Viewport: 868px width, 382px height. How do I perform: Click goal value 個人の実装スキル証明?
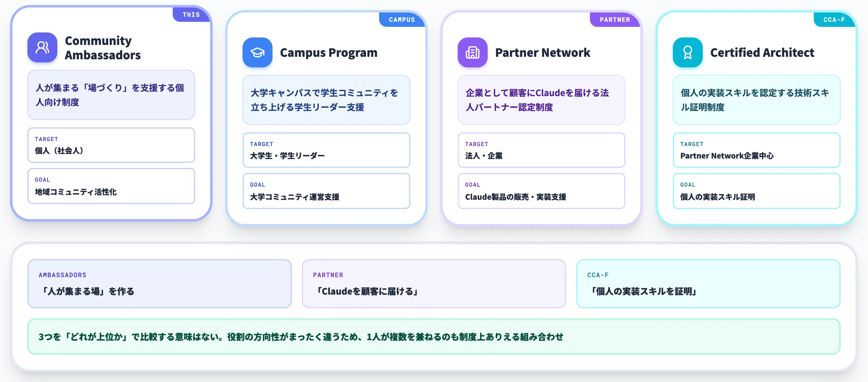pyautogui.click(x=717, y=197)
